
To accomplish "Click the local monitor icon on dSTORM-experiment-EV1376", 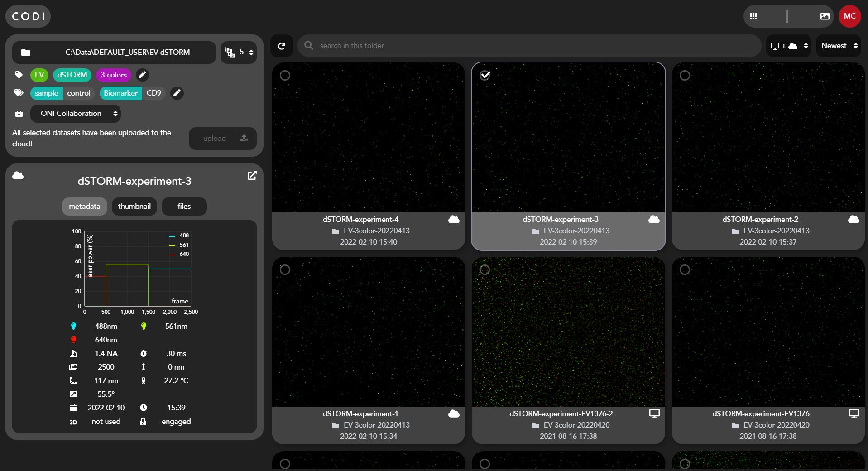I will (x=854, y=413).
